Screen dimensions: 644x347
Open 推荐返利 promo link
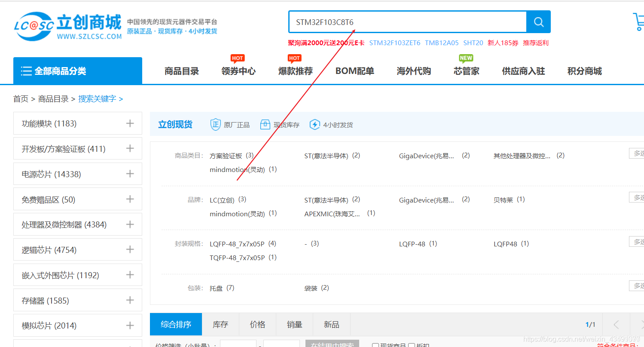pyautogui.click(x=536, y=43)
